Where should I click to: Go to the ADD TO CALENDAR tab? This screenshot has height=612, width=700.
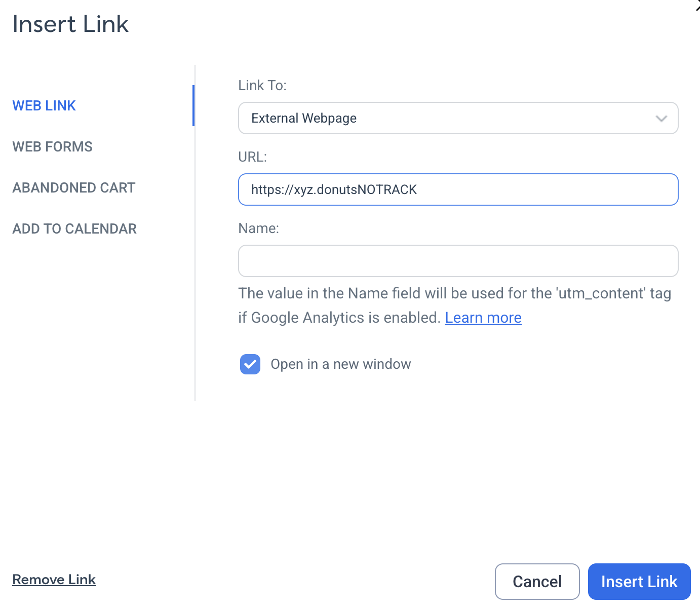(x=74, y=228)
